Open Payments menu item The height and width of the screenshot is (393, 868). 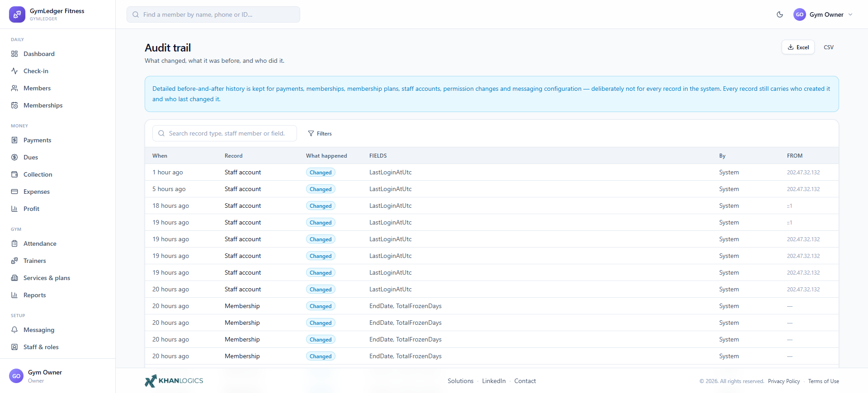pyautogui.click(x=57, y=140)
